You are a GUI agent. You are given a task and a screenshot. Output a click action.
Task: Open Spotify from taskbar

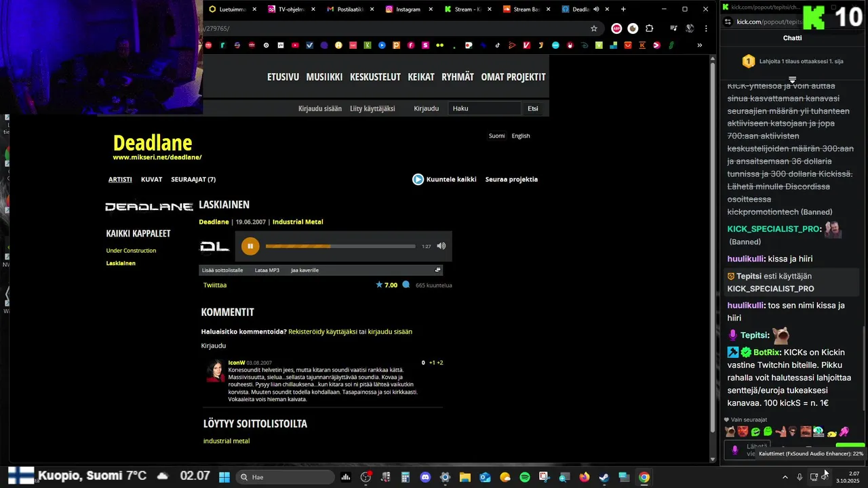[525, 477]
